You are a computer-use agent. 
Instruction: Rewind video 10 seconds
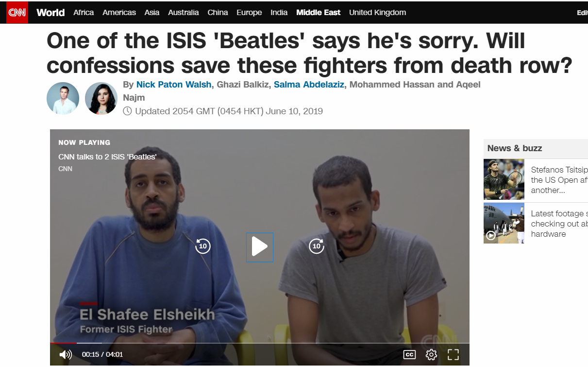[x=203, y=246]
